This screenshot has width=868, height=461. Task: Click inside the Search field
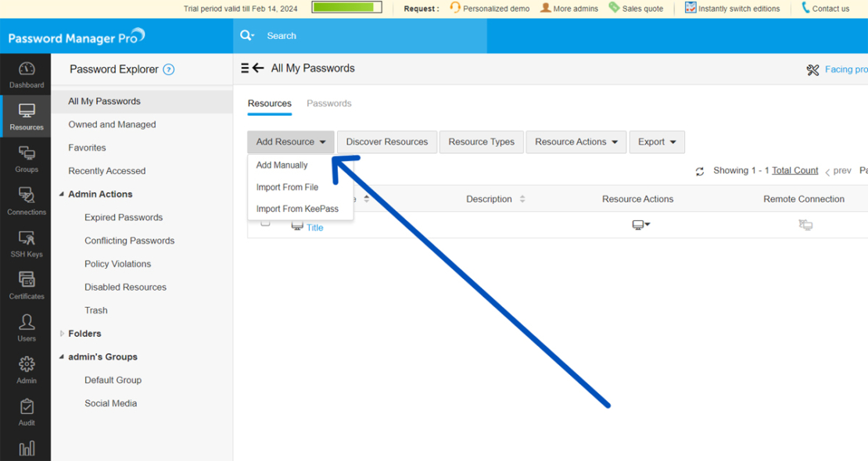click(328, 35)
